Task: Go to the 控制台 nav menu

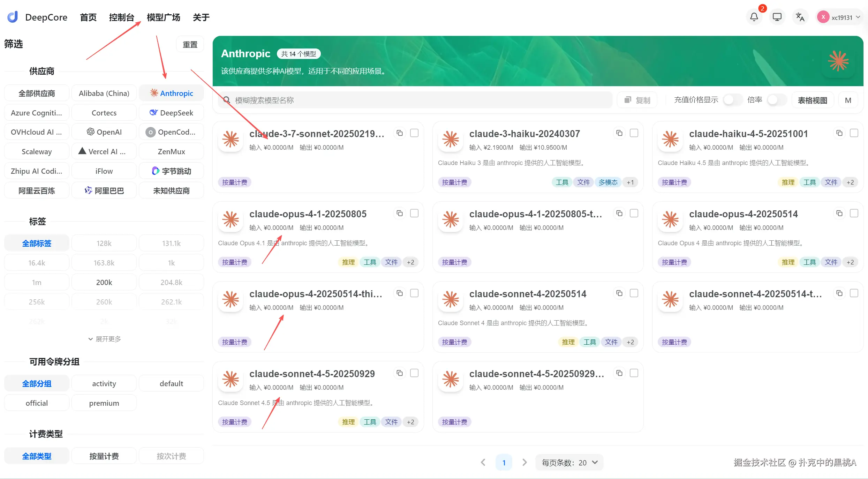Action: coord(121,17)
